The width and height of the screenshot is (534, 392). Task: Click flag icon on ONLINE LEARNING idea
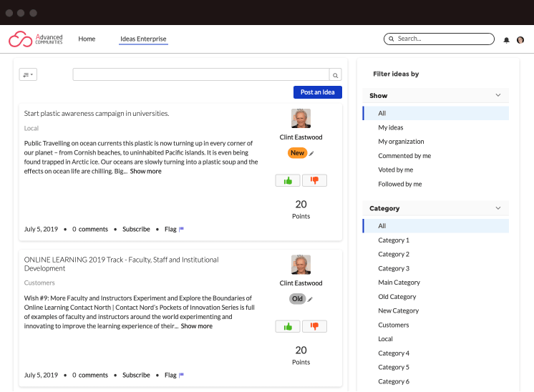pyautogui.click(x=182, y=375)
